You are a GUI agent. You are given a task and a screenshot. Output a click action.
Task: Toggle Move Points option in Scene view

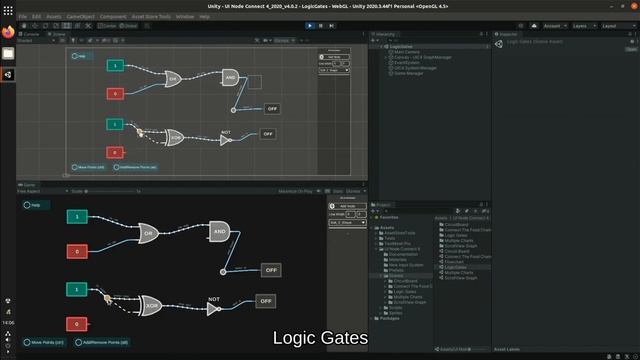[x=88, y=167]
